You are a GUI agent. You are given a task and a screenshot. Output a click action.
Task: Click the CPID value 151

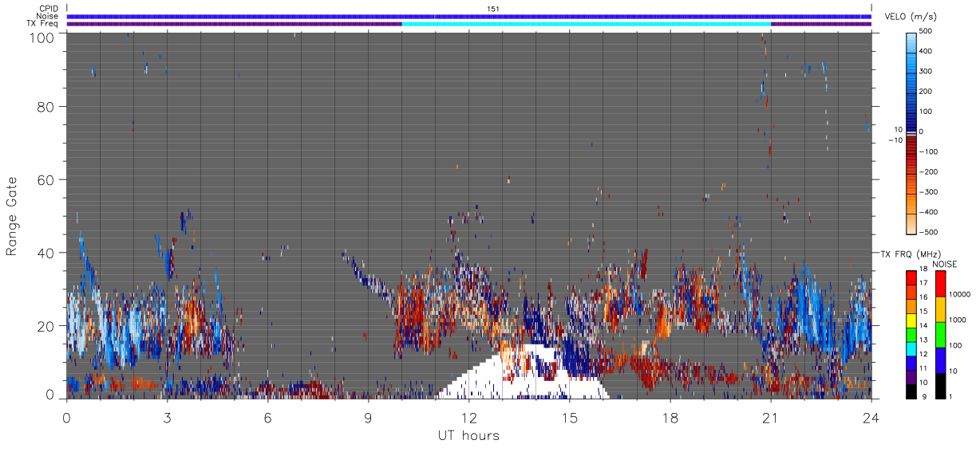[x=493, y=9]
